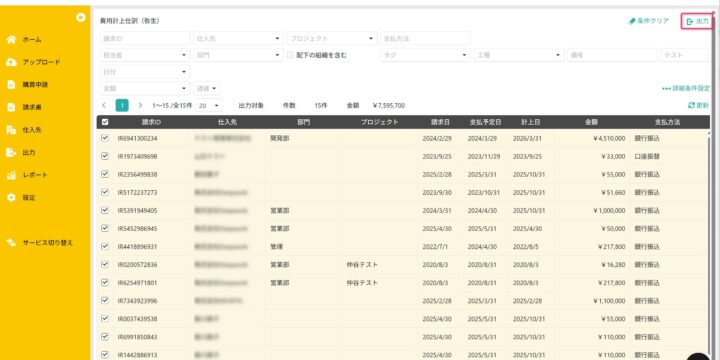Go to previous page arrow
Image resolution: width=720 pixels, height=360 pixels.
(104, 105)
